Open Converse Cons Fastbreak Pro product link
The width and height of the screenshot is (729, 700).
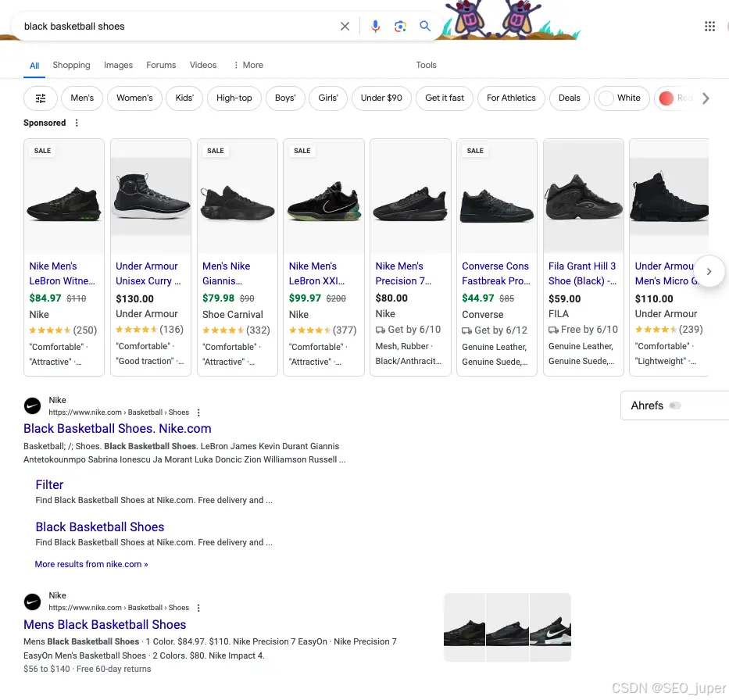(x=496, y=273)
